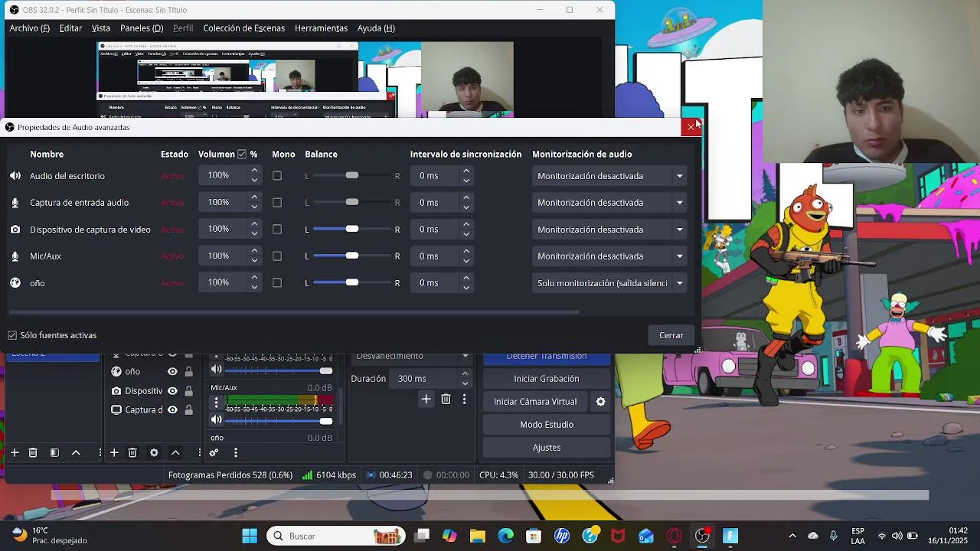Move scene up with the arrow icon

pos(76,453)
